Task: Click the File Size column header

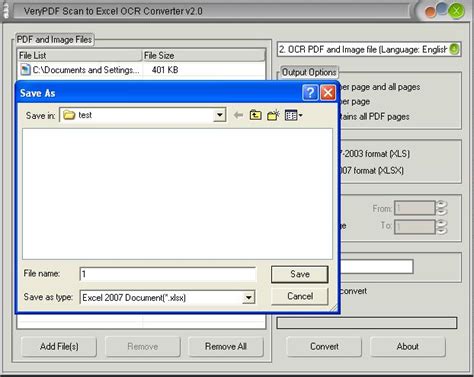Action: (204, 55)
